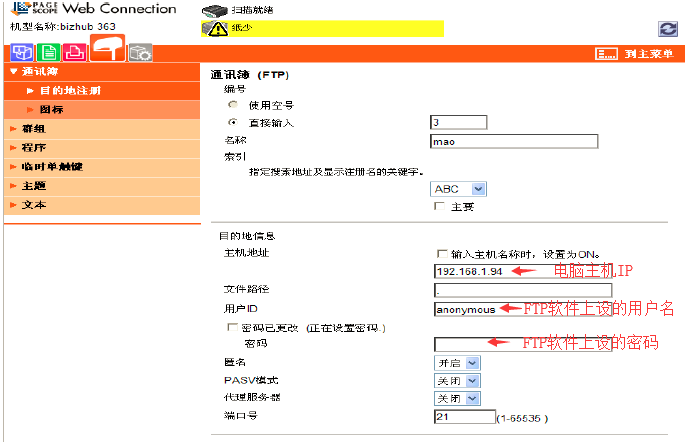
Task: Click the 到主菜单 button
Action: (634, 54)
